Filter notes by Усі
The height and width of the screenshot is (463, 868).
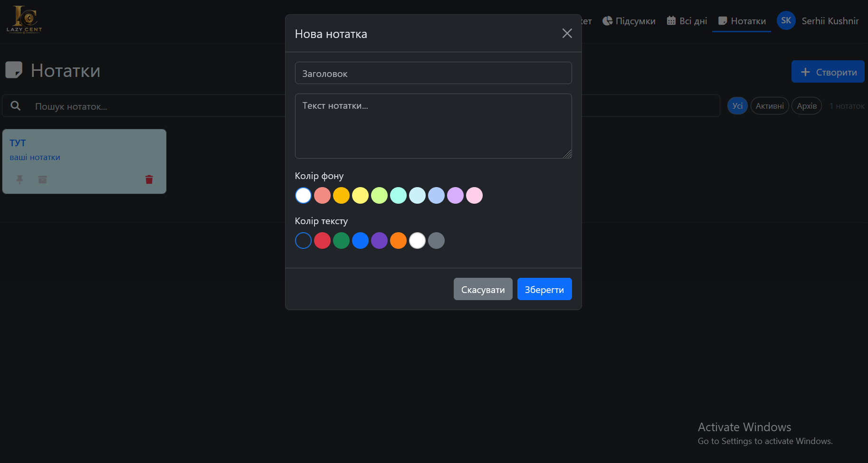737,105
